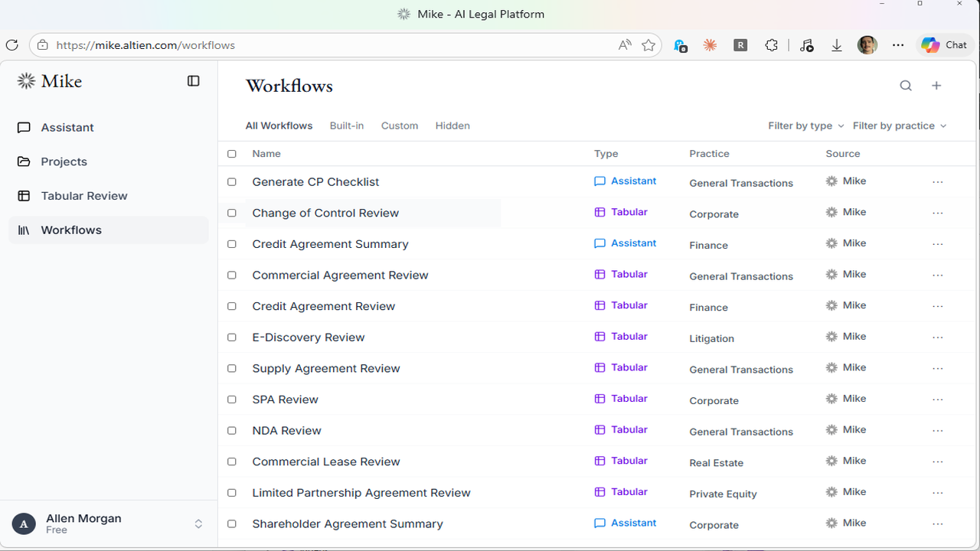This screenshot has height=551, width=980.
Task: Bookmark this page with the star icon
Action: tap(648, 45)
